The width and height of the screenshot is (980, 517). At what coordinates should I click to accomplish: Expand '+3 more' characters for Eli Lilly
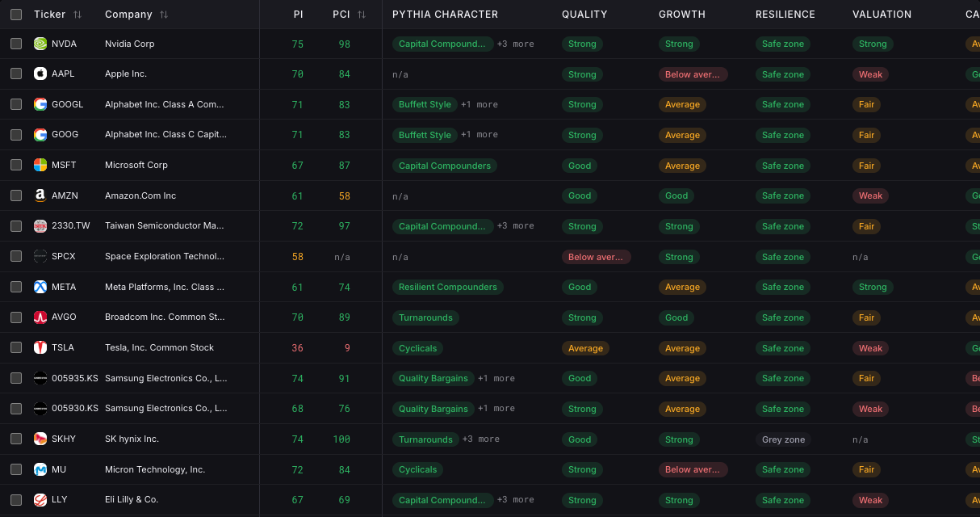click(x=516, y=500)
